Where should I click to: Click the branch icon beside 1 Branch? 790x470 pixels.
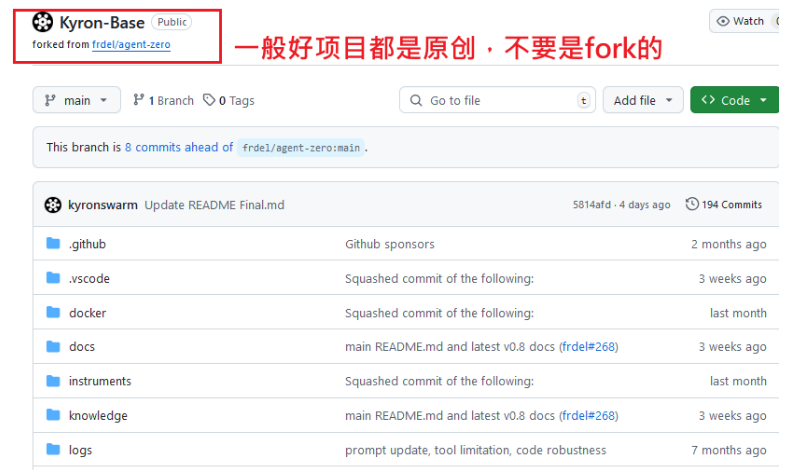point(139,100)
